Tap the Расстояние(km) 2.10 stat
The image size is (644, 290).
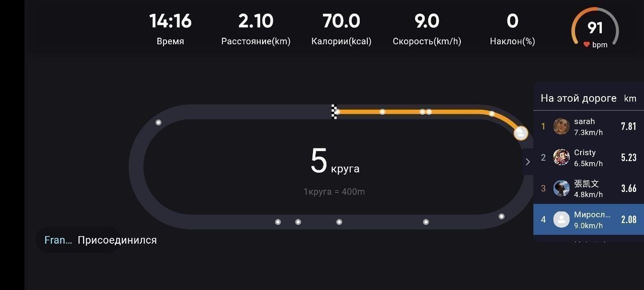[x=256, y=29]
